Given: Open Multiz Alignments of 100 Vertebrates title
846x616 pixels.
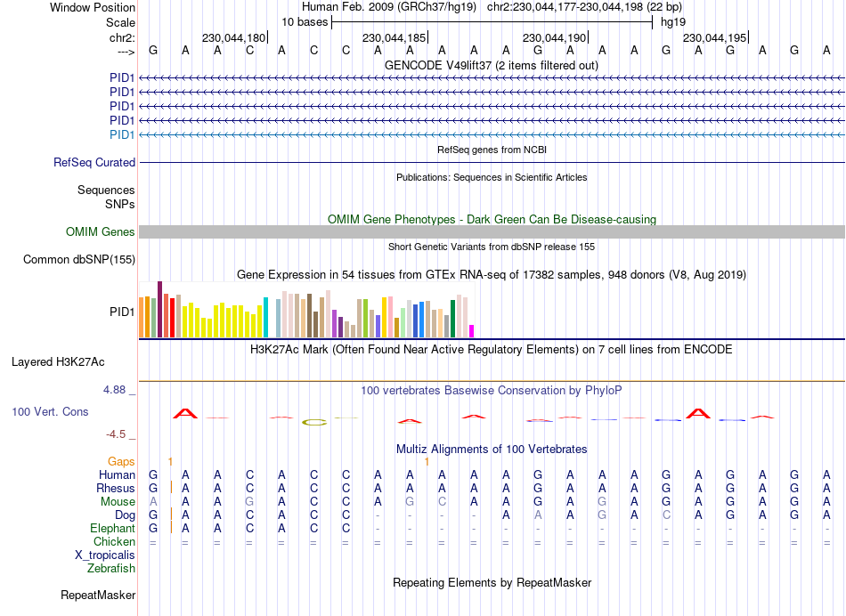Looking at the screenshot, I should [x=492, y=449].
